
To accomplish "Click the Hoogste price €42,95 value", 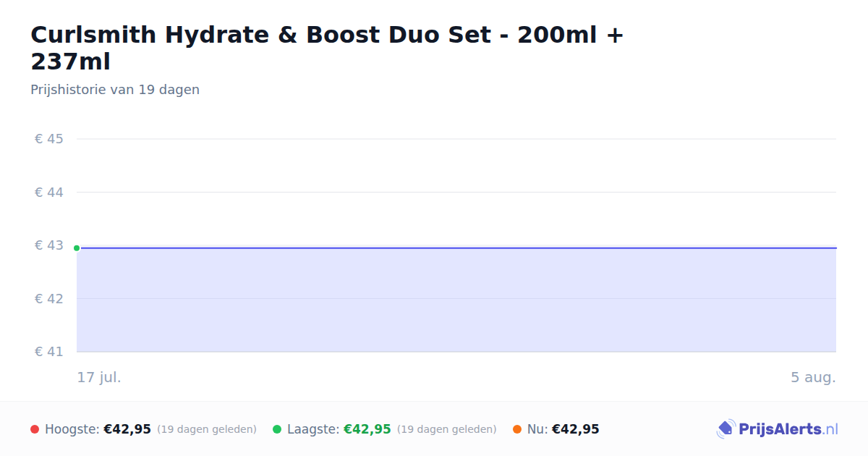I will tap(127, 429).
